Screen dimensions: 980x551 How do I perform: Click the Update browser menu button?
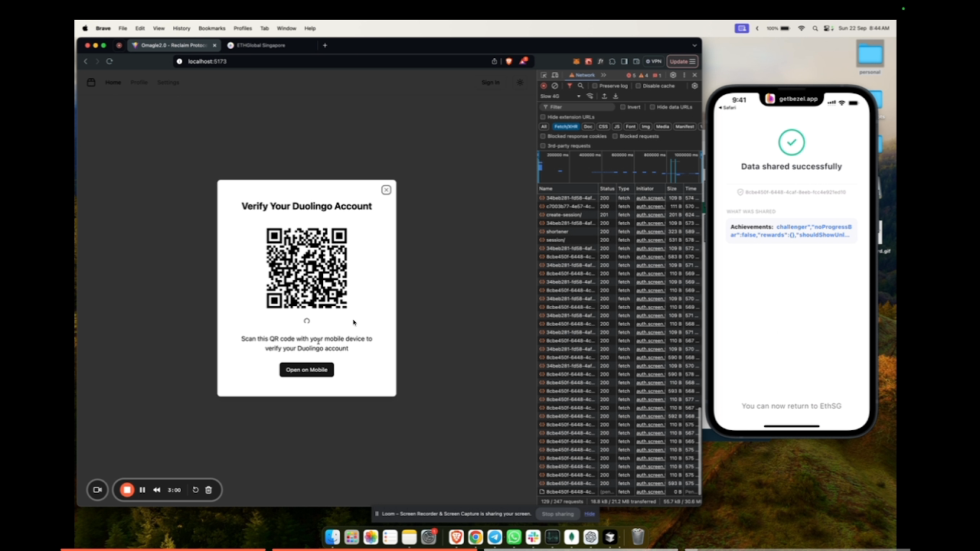[682, 61]
